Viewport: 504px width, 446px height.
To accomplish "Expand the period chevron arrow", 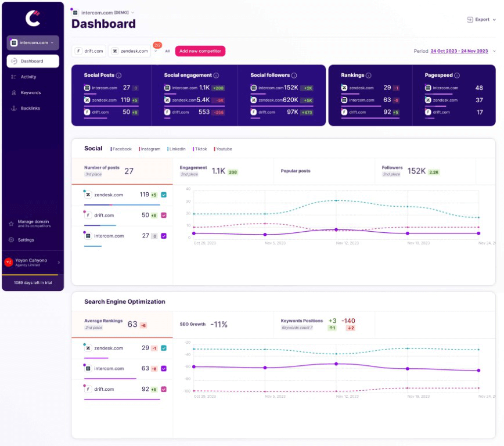I will [x=494, y=51].
